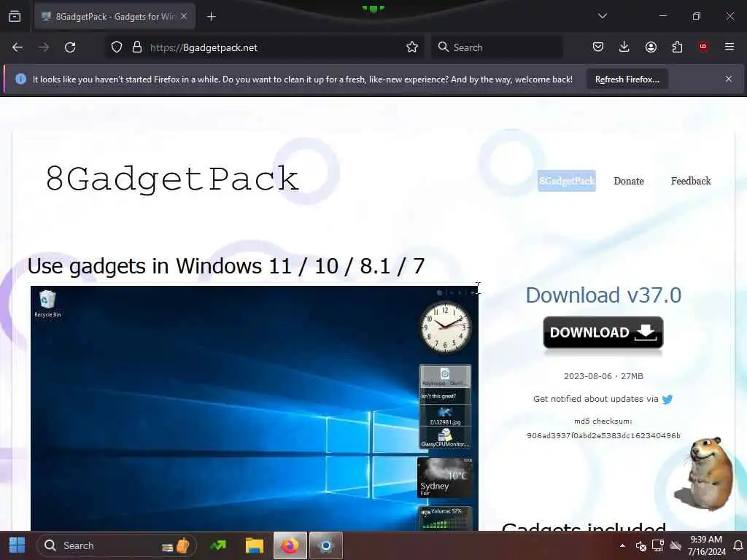Click the site security padlock icon

[137, 47]
